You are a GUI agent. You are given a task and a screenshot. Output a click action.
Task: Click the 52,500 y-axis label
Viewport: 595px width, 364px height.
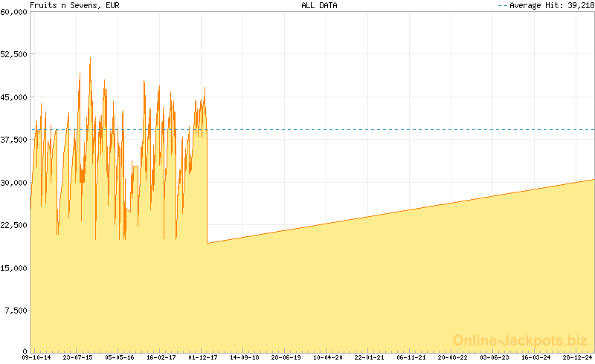(14, 54)
